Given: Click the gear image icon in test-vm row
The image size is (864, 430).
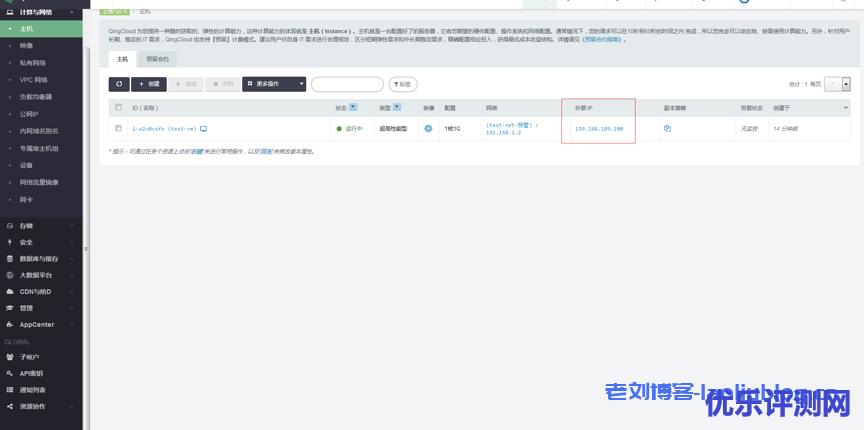Looking at the screenshot, I should [x=428, y=128].
